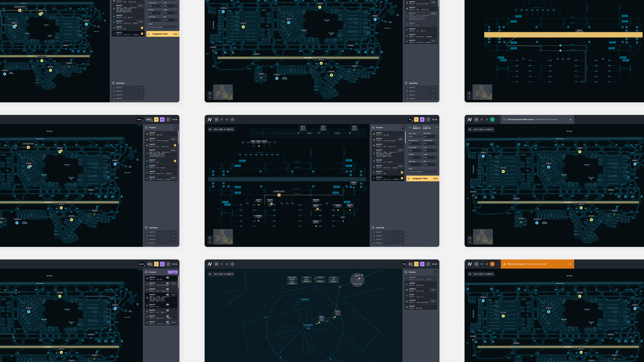
Task: Select radio for 'G407/M - BEL1032' in Transfer timeline
Action: click(x=147, y=278)
